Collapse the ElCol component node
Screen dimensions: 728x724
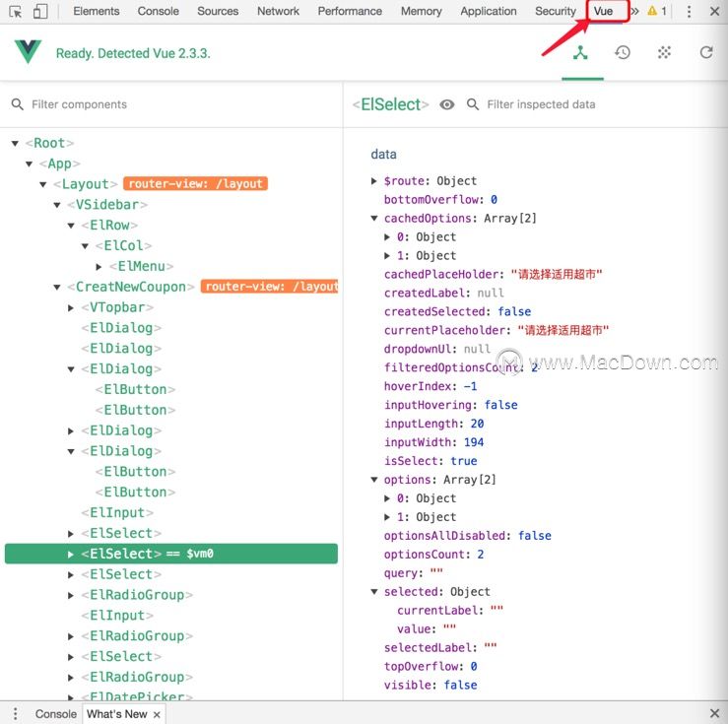point(85,246)
